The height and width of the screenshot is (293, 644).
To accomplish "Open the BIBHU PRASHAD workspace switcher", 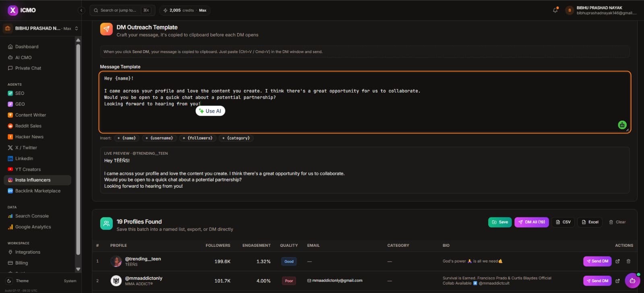I will [41, 28].
